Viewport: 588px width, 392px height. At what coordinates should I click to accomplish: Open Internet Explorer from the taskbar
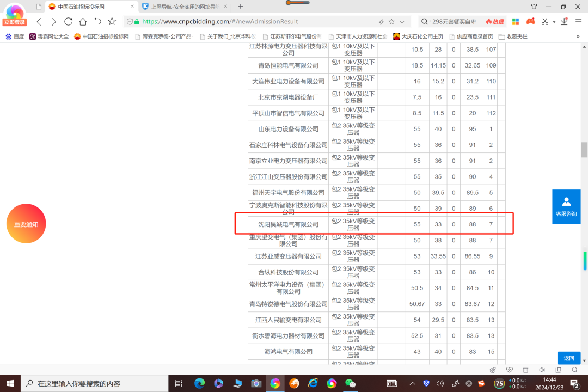313,383
